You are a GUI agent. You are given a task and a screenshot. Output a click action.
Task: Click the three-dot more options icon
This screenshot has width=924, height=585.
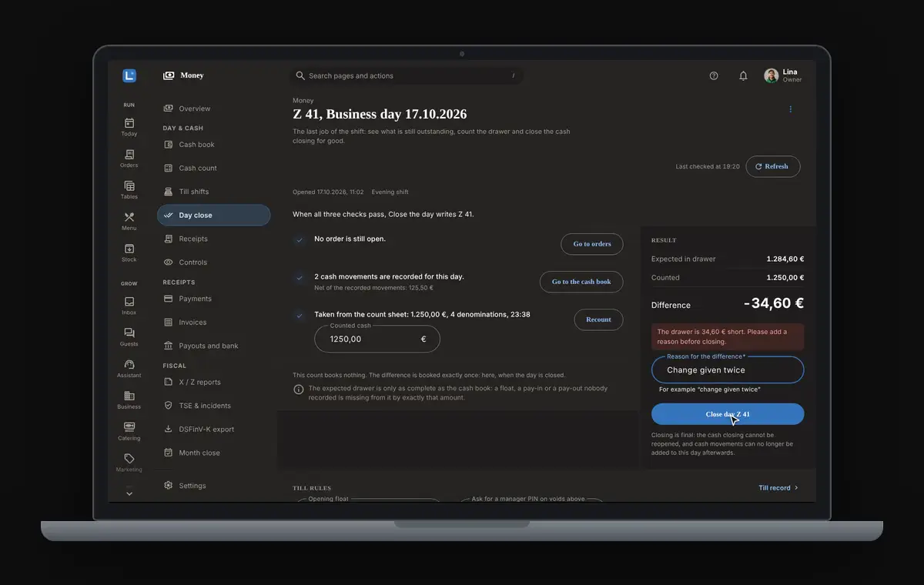point(790,109)
